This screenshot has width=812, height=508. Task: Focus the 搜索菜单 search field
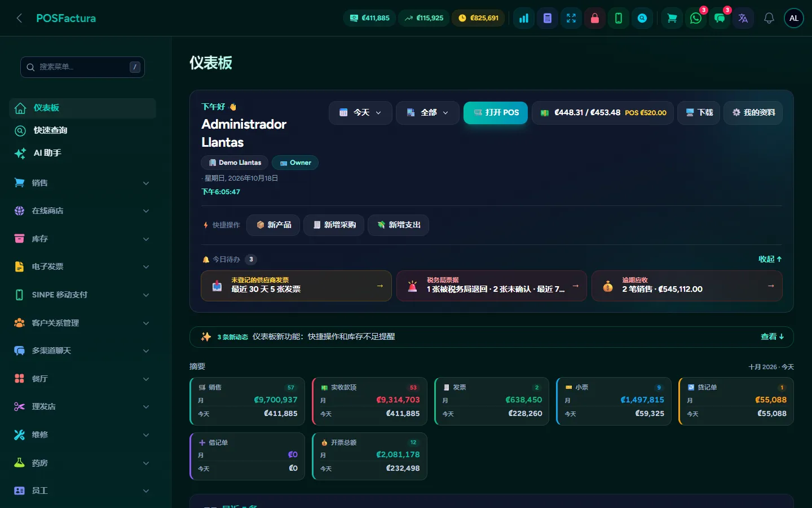(x=82, y=67)
